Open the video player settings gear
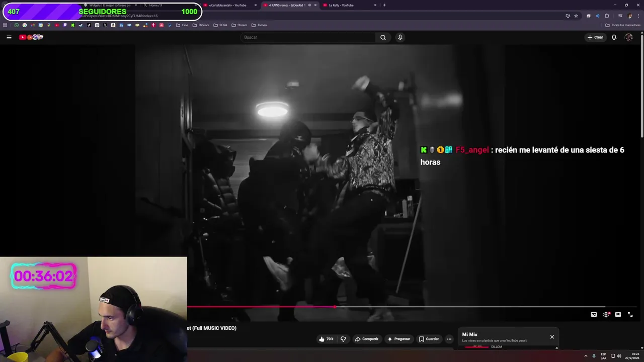 [606, 314]
